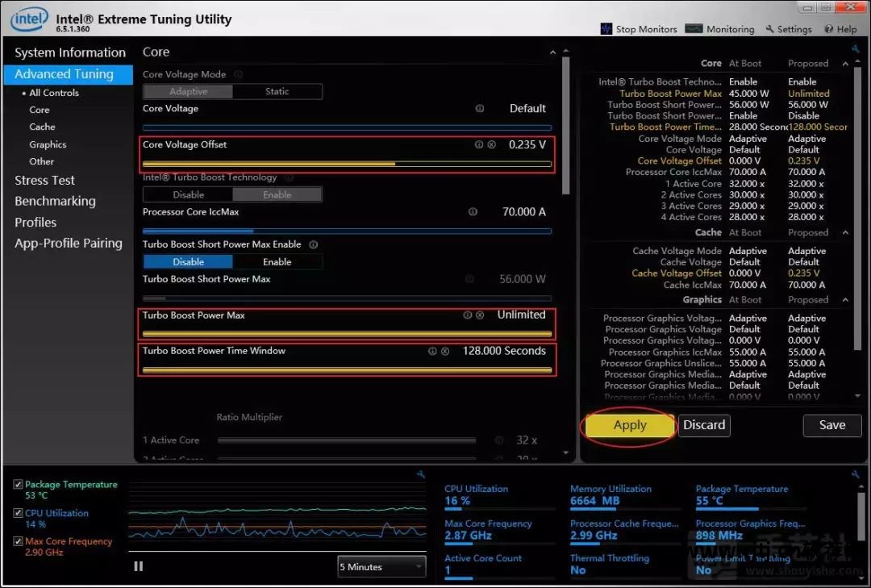Reset Turbo Boost Power Max with X icon

480,315
